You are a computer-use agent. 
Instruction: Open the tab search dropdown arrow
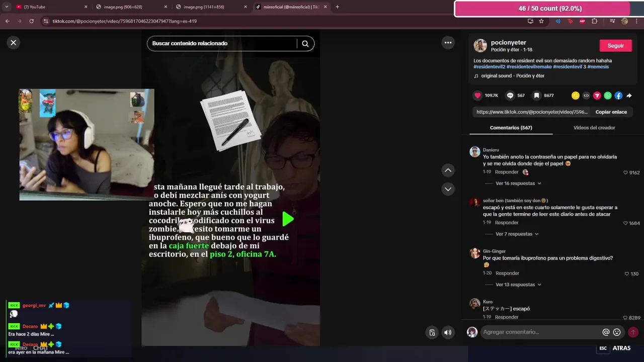click(6, 7)
